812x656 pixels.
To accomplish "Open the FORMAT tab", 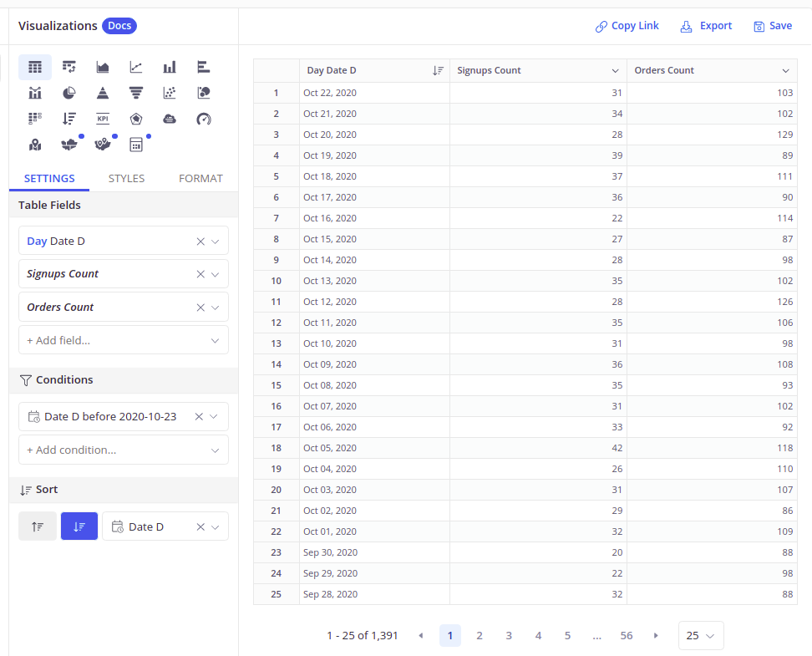I will pyautogui.click(x=200, y=178).
